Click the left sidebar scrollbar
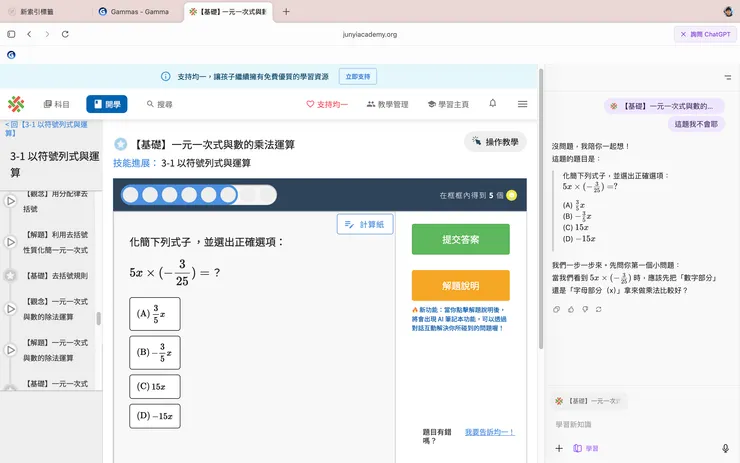Screen dimensions: 740x463 click(x=98, y=319)
